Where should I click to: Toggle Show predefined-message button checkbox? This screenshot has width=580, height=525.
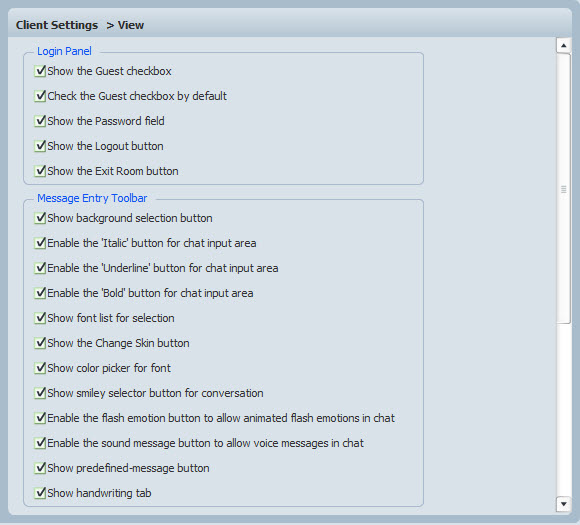(x=40, y=468)
